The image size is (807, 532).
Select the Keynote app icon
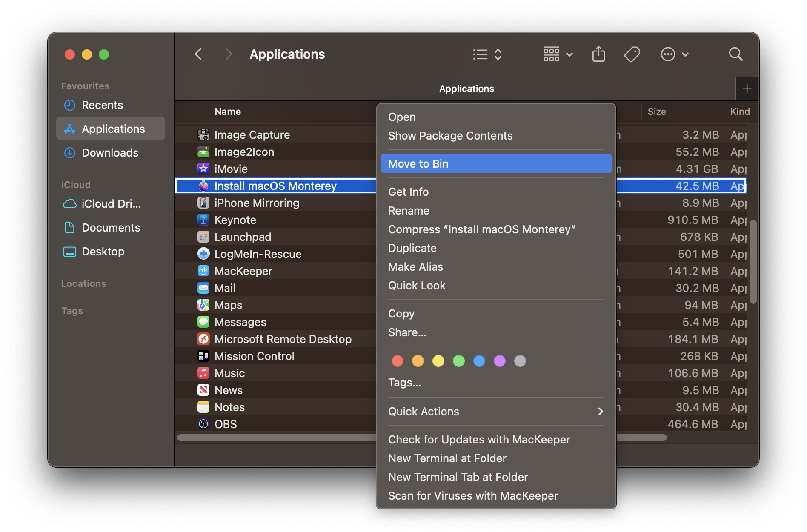click(203, 220)
